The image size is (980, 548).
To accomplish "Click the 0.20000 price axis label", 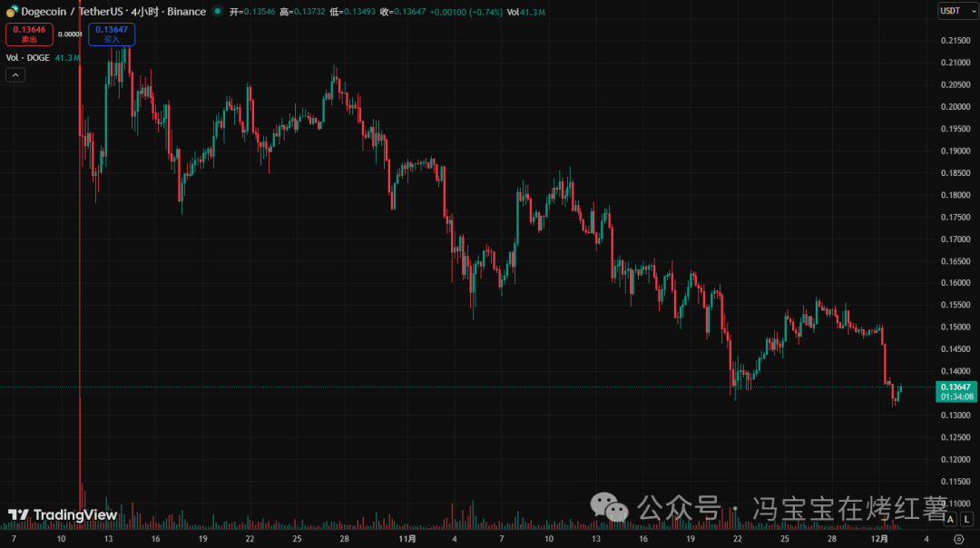I will pyautogui.click(x=955, y=107).
